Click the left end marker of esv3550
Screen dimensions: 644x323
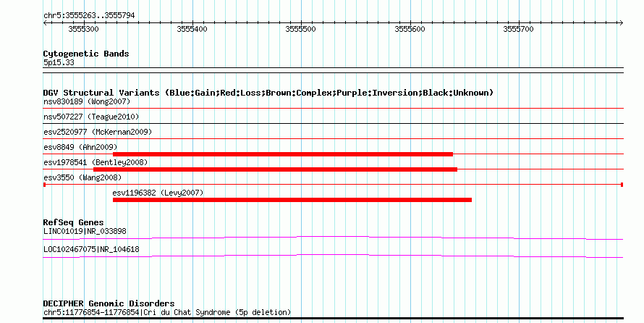click(x=44, y=185)
